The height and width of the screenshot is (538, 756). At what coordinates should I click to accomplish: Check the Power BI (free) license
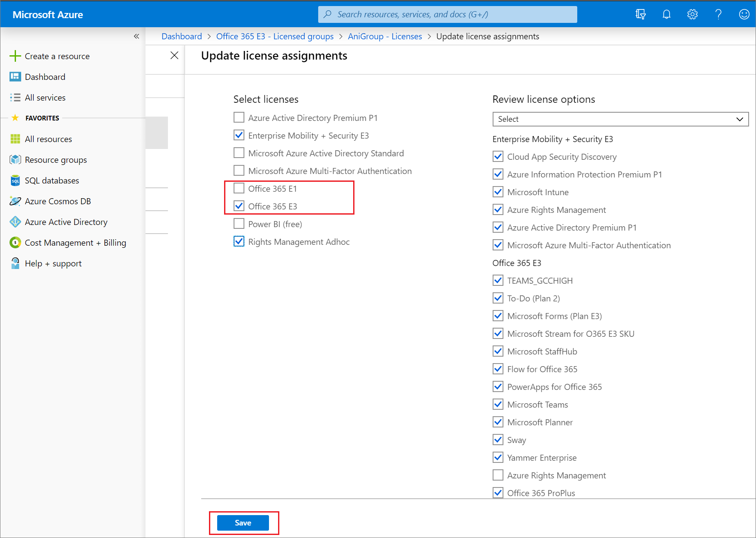pyautogui.click(x=239, y=224)
